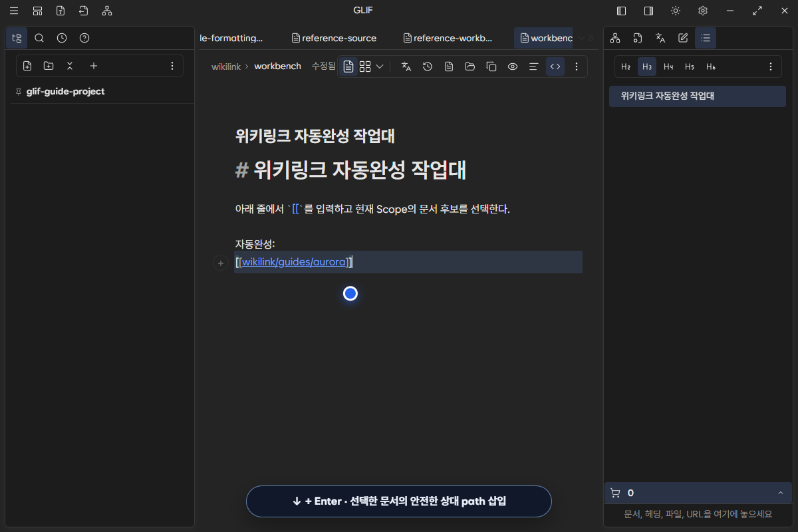Viewport: 798px width, 532px height.
Task: Open graph tab in right panel
Action: [615, 38]
